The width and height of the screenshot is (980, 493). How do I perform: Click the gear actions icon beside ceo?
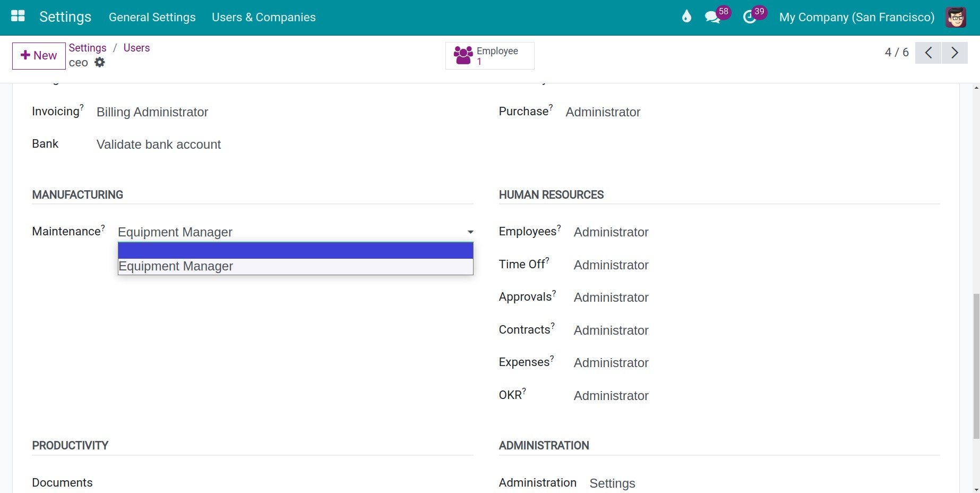coord(100,63)
